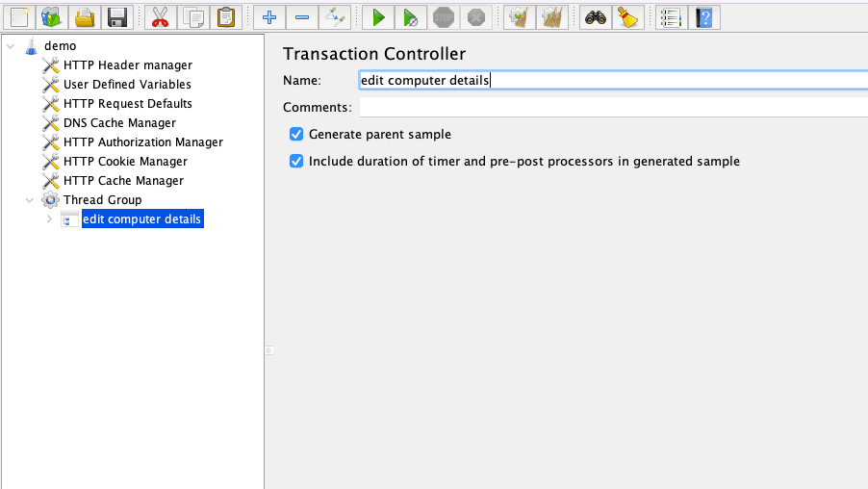This screenshot has width=868, height=489.
Task: Click the Toggle wand icon
Action: (x=335, y=17)
